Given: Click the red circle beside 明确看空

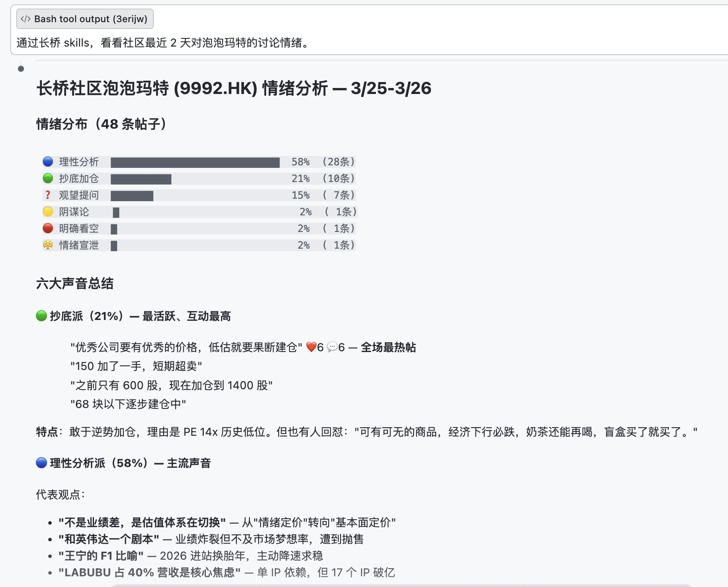Looking at the screenshot, I should tap(48, 228).
